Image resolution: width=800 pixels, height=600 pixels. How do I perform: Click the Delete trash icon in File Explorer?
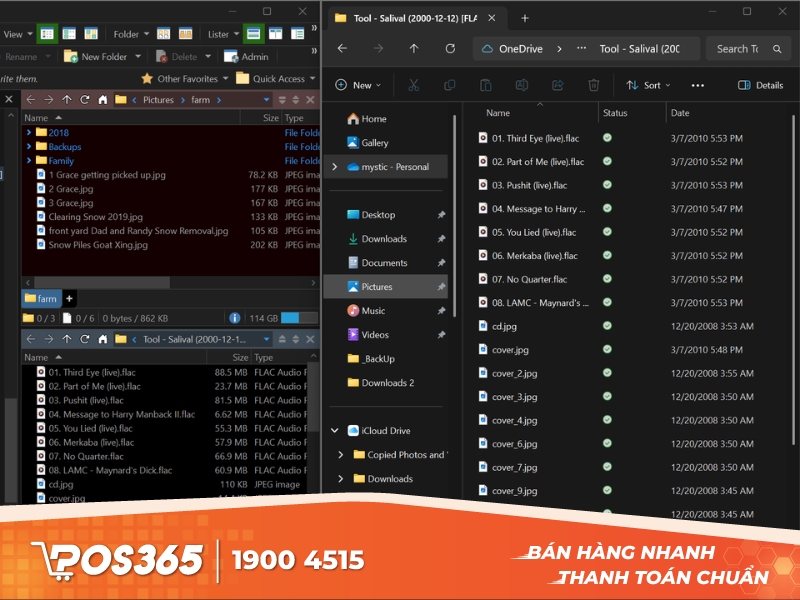595,85
